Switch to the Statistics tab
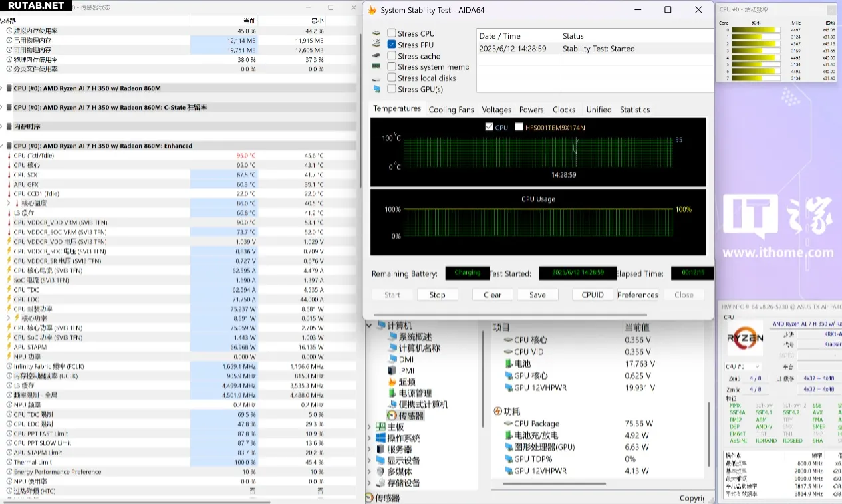This screenshot has width=842, height=504. pyautogui.click(x=635, y=110)
